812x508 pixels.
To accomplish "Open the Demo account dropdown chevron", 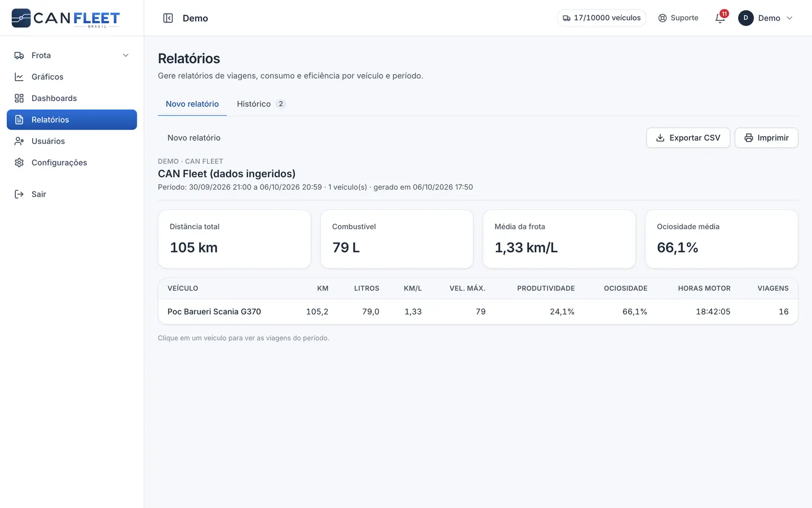I will tap(789, 18).
